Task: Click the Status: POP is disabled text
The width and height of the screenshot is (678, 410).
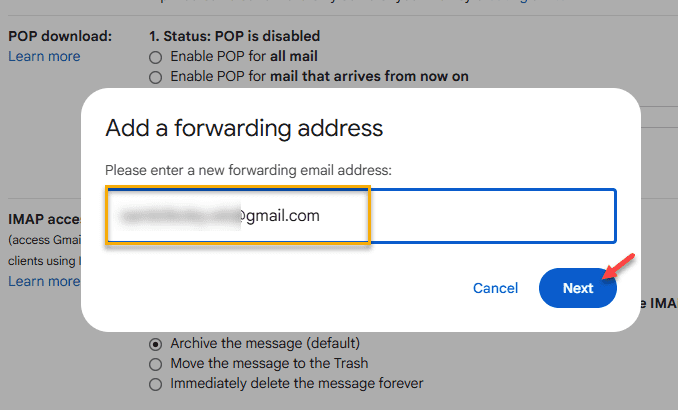Action: tap(242, 36)
